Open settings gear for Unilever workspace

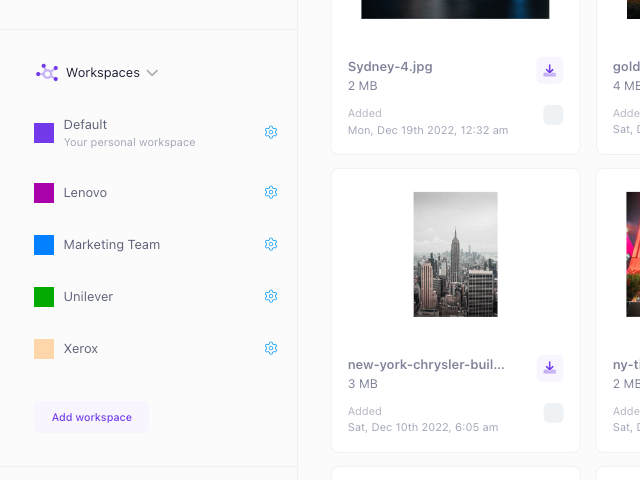coord(271,296)
